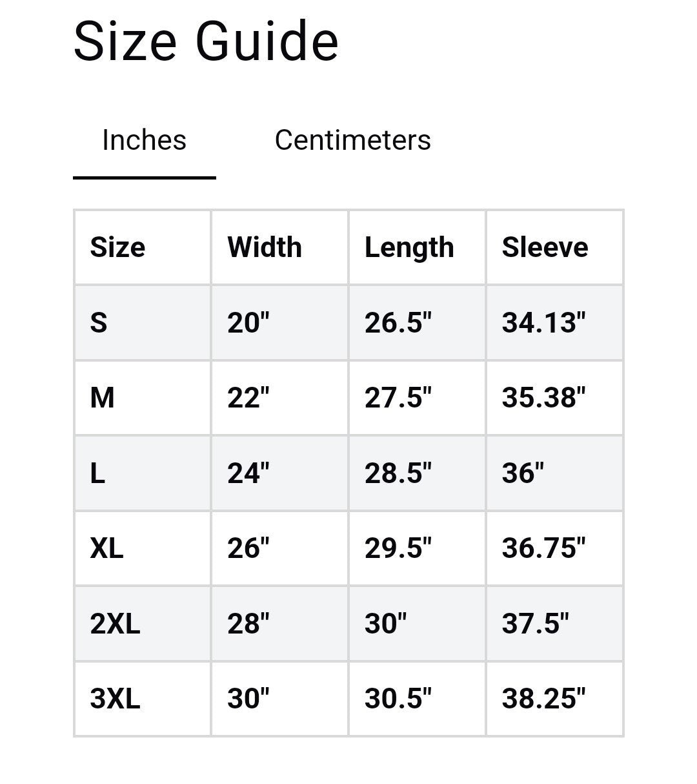The width and height of the screenshot is (697, 784).
Task: Switch to the Centimeters tab
Action: click(x=352, y=140)
